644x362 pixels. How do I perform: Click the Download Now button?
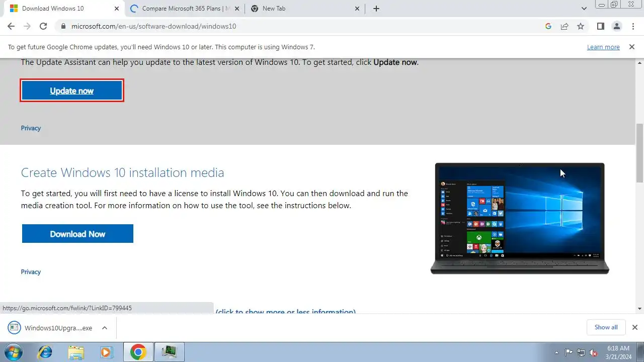77,234
